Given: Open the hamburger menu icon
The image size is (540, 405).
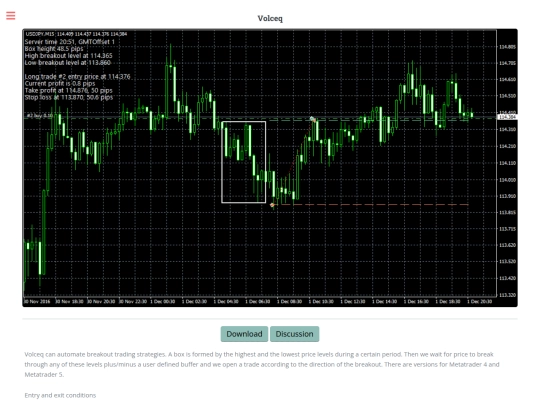Looking at the screenshot, I should tap(11, 16).
